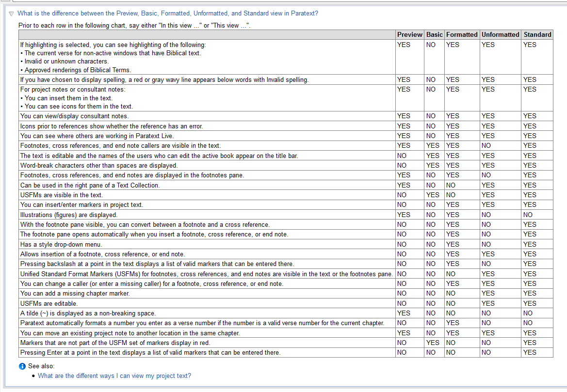Click 'Markers that are not part of the USFM set' row

tap(286, 343)
